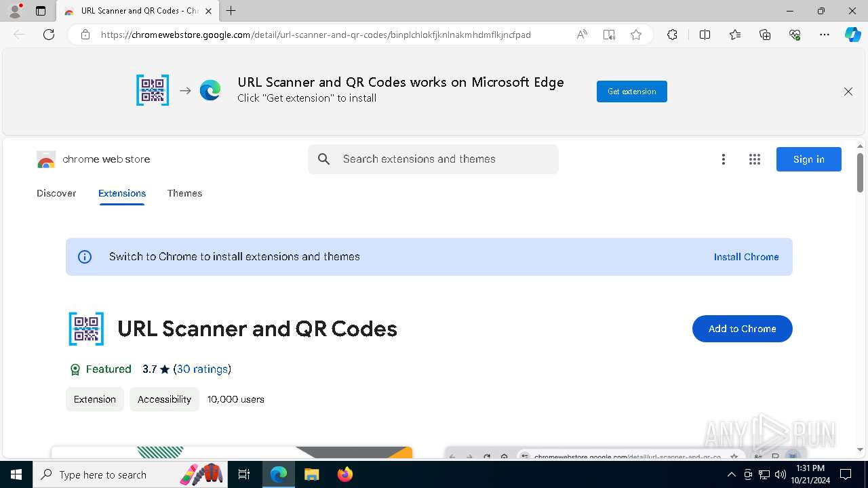Image resolution: width=868 pixels, height=488 pixels.
Task: Launch Firefox from the taskbar
Action: pyautogui.click(x=344, y=474)
